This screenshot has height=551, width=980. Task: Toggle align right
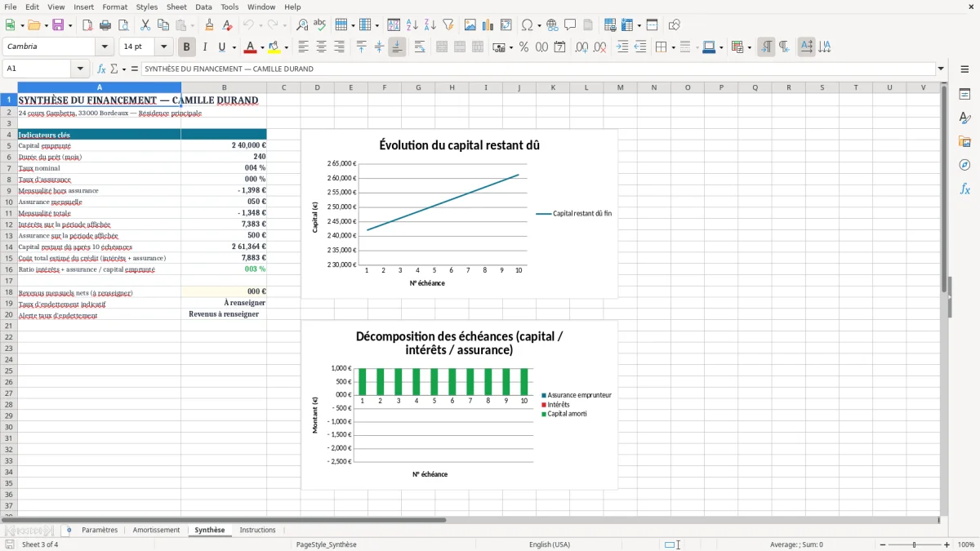[x=339, y=47]
